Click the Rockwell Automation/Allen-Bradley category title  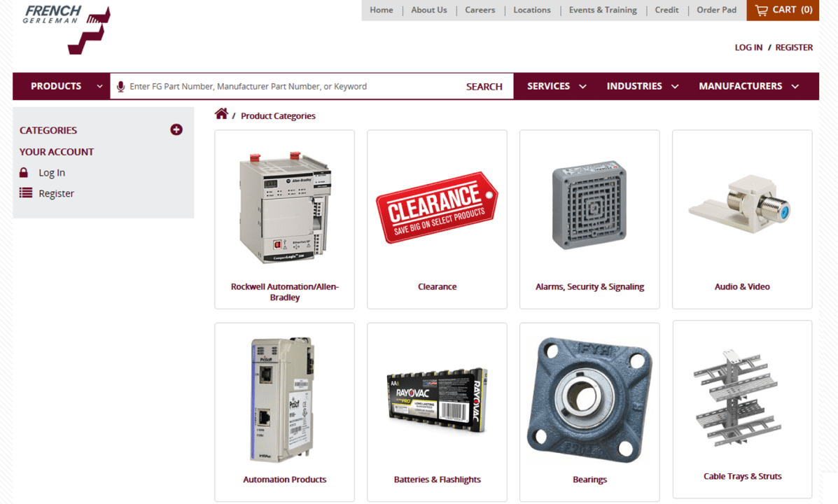pyautogui.click(x=285, y=292)
